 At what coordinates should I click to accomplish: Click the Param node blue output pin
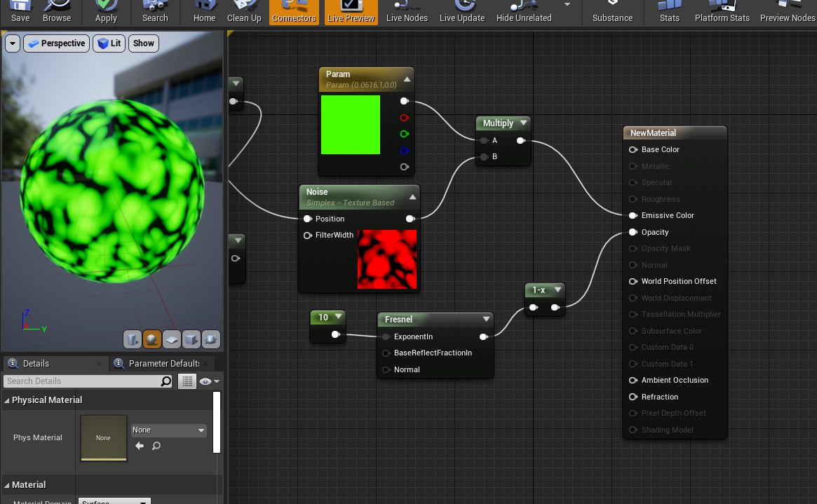pyautogui.click(x=405, y=151)
